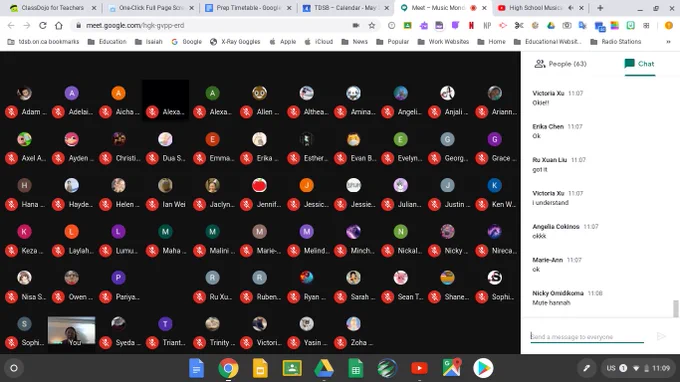
Task: Open Play Store from the shelf
Action: click(483, 368)
